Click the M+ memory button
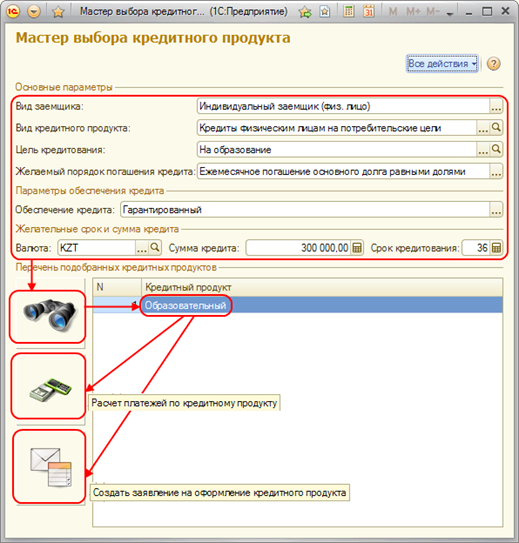The height and width of the screenshot is (543, 519). coord(413,12)
